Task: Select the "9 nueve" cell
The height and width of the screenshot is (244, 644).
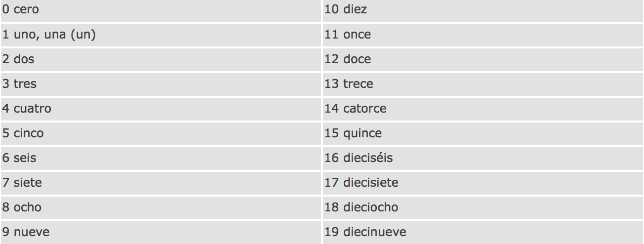Action: point(161,232)
